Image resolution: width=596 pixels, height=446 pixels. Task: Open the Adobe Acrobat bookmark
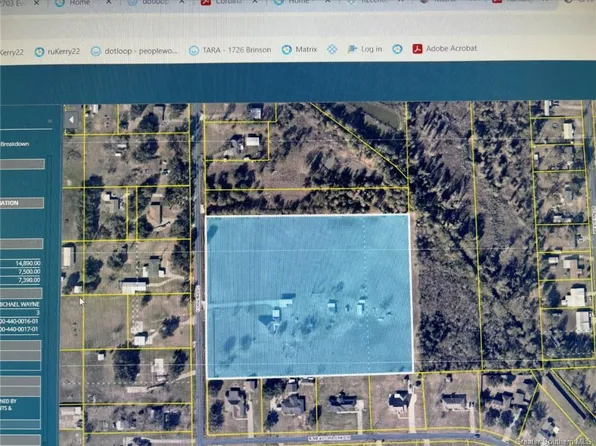click(445, 48)
